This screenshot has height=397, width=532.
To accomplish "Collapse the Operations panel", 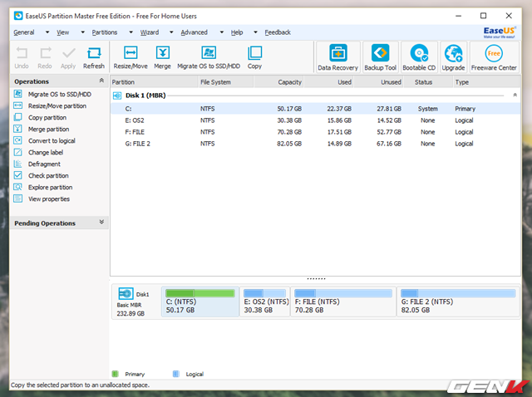I will 101,81.
